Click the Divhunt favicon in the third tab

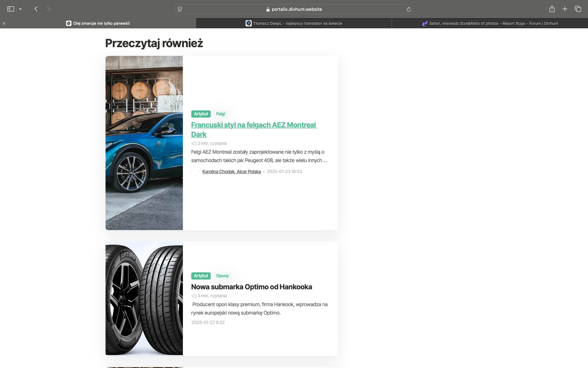(425, 23)
